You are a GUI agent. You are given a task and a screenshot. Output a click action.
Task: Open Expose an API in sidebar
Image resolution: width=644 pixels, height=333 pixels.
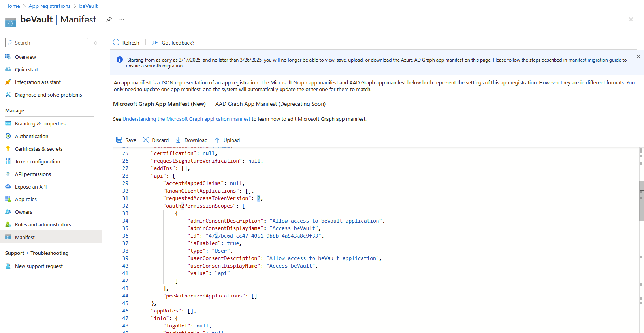pos(31,187)
